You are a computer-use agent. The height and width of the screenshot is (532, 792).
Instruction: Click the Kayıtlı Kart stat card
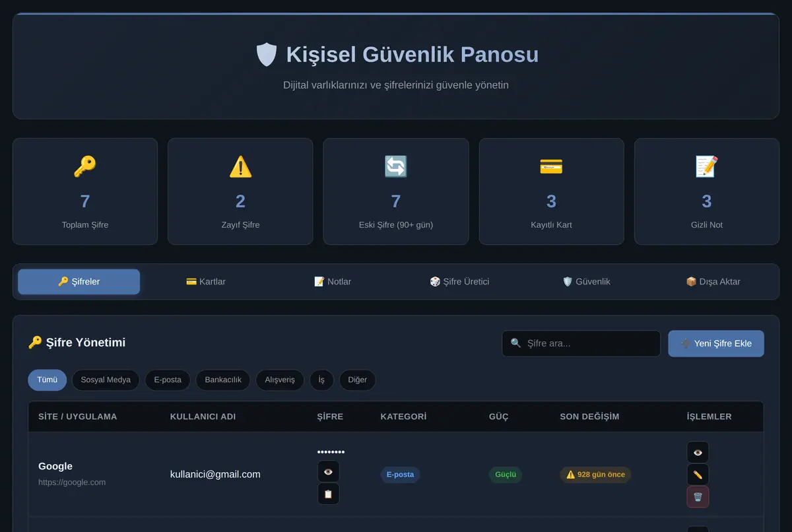tap(551, 191)
